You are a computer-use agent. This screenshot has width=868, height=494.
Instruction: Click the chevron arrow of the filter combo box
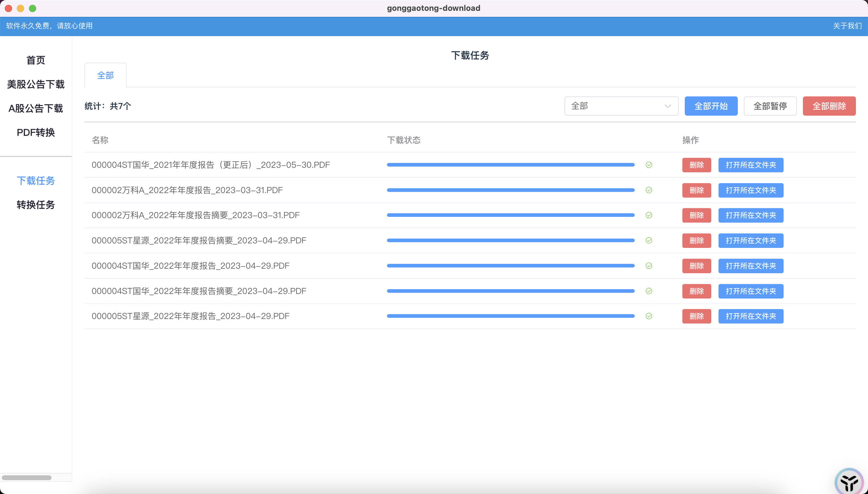coord(667,106)
